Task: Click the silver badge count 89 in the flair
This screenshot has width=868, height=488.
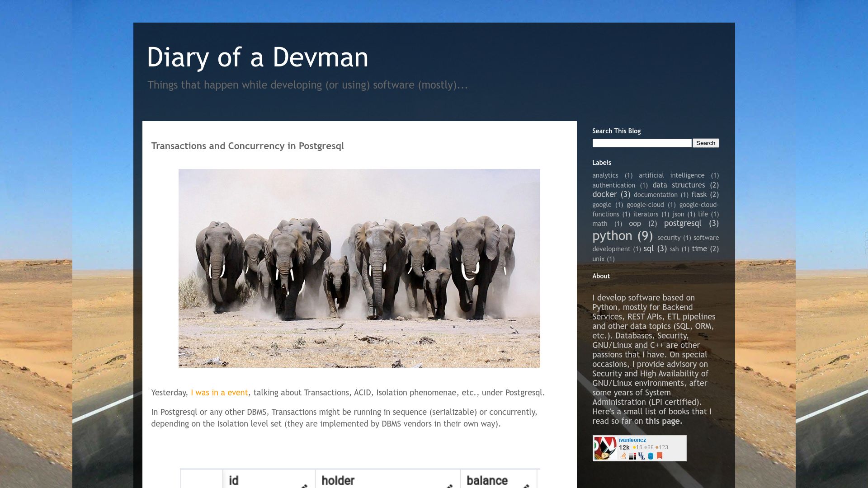Action: [649, 447]
